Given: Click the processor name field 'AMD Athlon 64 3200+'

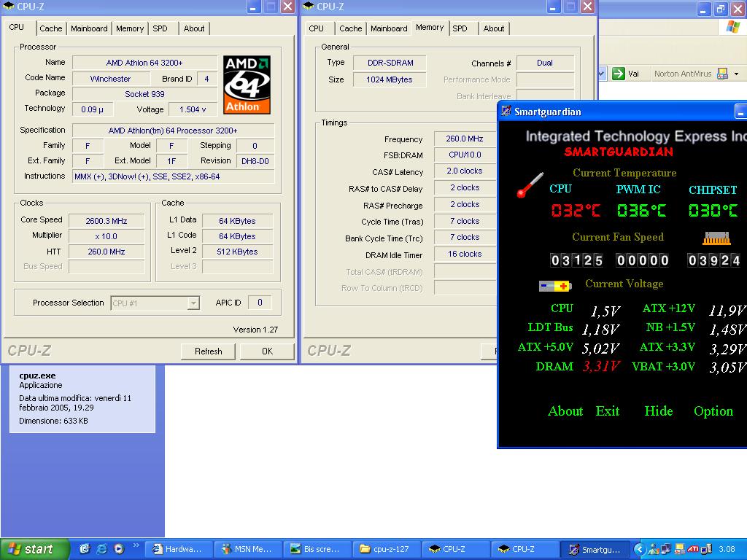Looking at the screenshot, I should tap(144, 63).
